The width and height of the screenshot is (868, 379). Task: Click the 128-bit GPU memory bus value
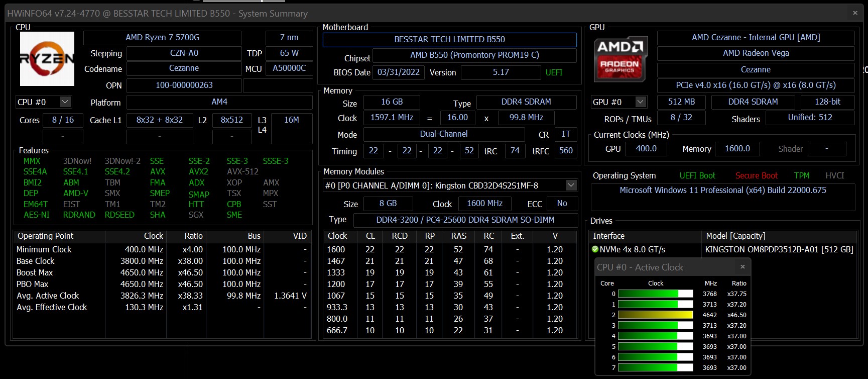[827, 102]
